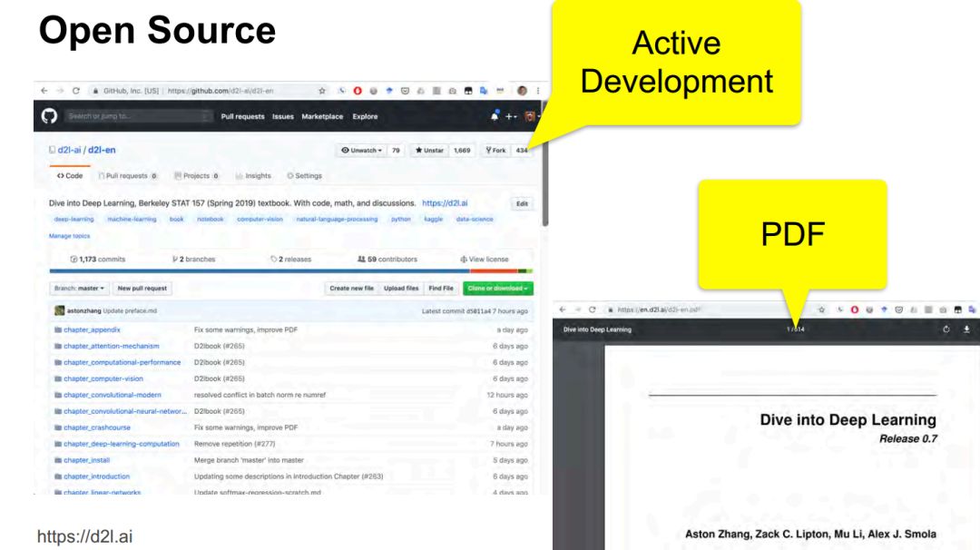Open the chapter_appendix folder
Screen dimensions: 980x550
pos(92,329)
